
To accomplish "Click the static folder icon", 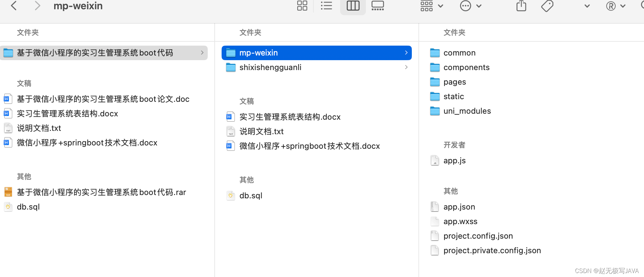I will (435, 97).
